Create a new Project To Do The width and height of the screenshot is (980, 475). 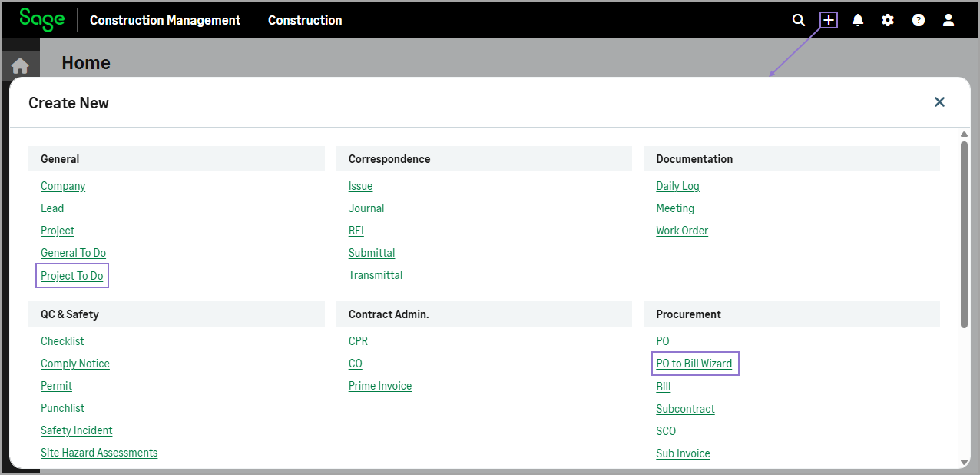point(72,276)
